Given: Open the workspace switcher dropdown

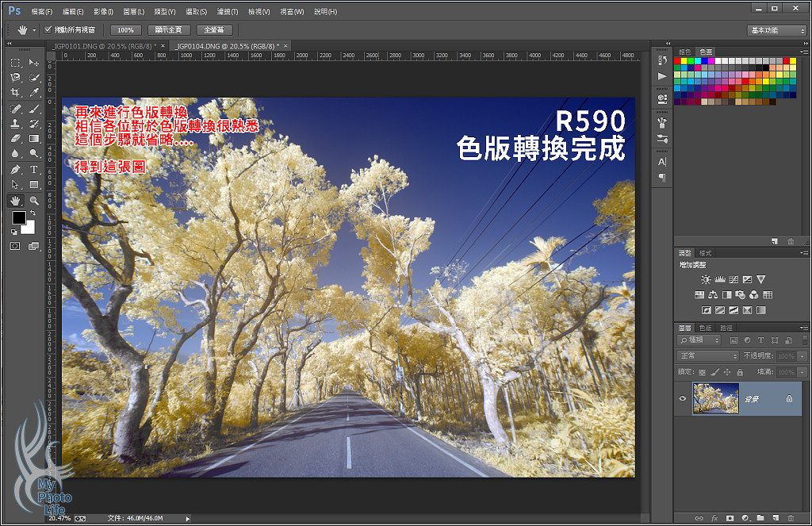Looking at the screenshot, I should pyautogui.click(x=776, y=30).
